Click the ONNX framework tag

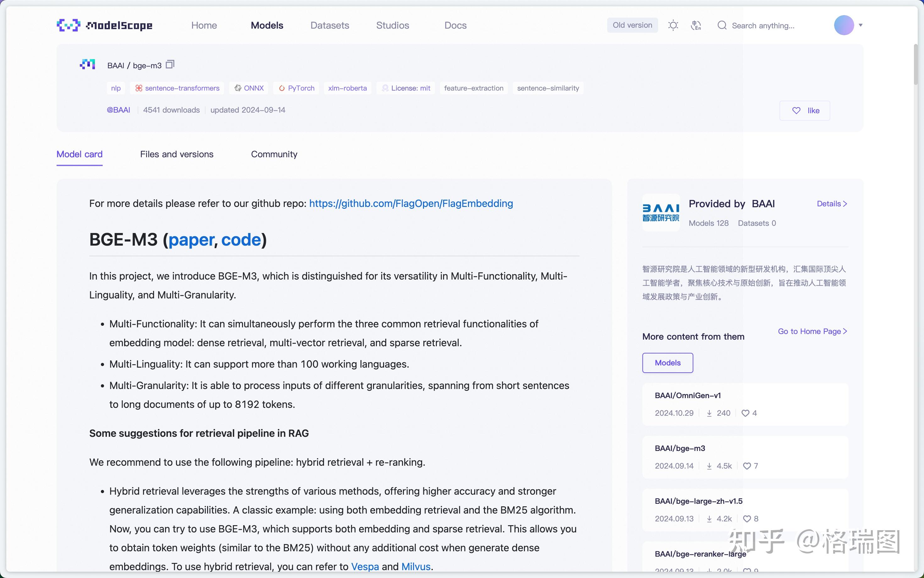pyautogui.click(x=249, y=88)
